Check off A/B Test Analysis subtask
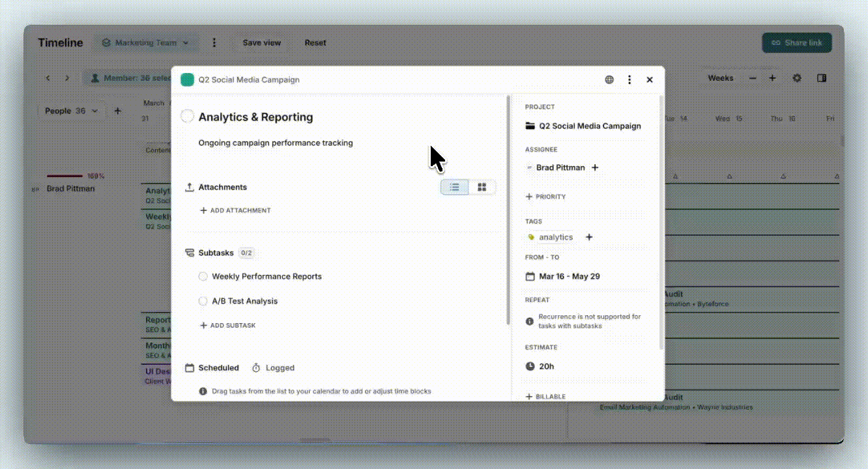Viewport: 868px width, 469px height. 203,302
